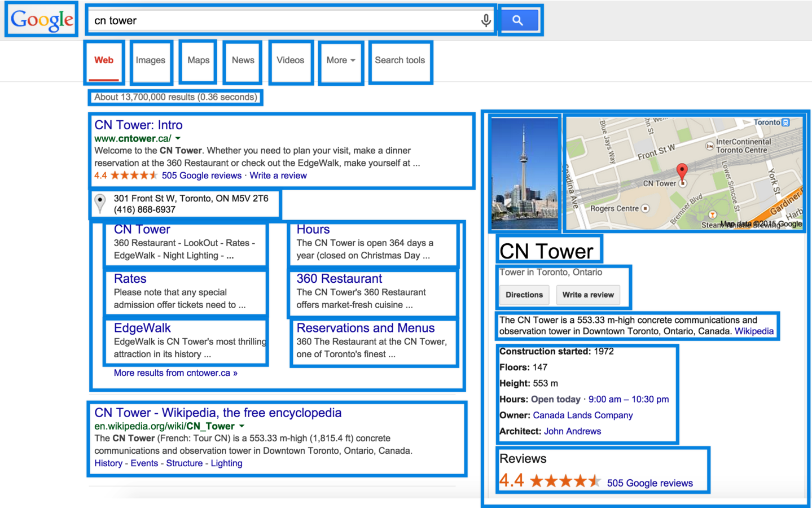812x508 pixels.
Task: Switch to the Images tab
Action: (151, 60)
